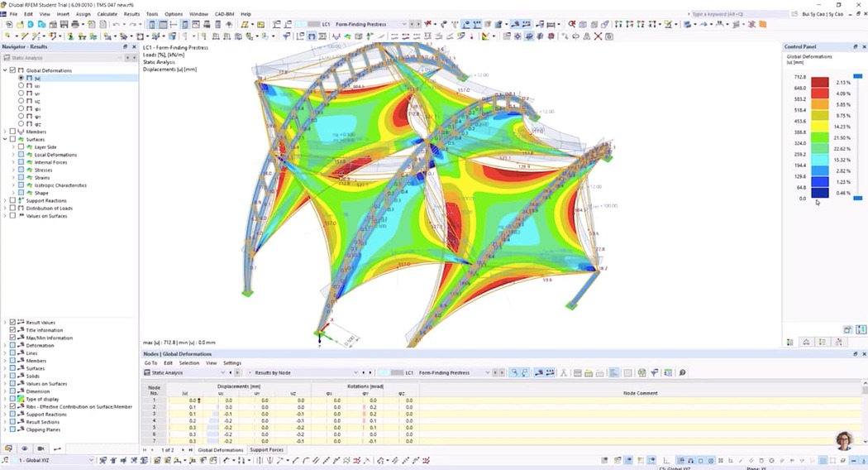Image resolution: width=868 pixels, height=470 pixels.
Task: Click the bright green color swatch in legend
Action: (x=820, y=137)
